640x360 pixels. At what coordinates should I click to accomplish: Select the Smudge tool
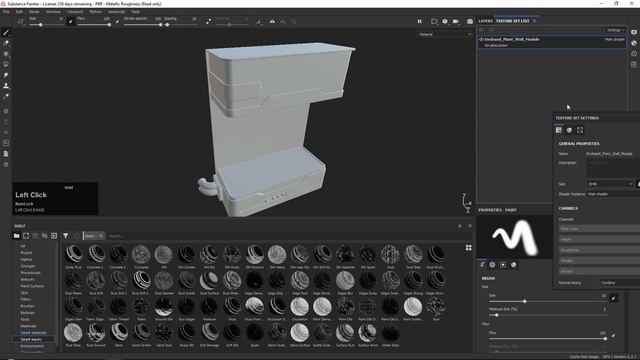point(6,75)
